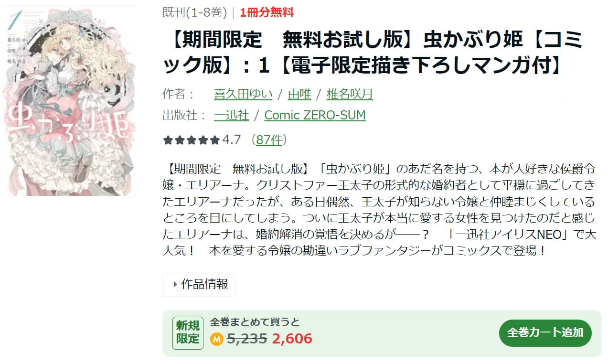Image resolution: width=608 pixels, height=364 pixels.
Task: Click the 4.7 rating score
Action: (232, 139)
